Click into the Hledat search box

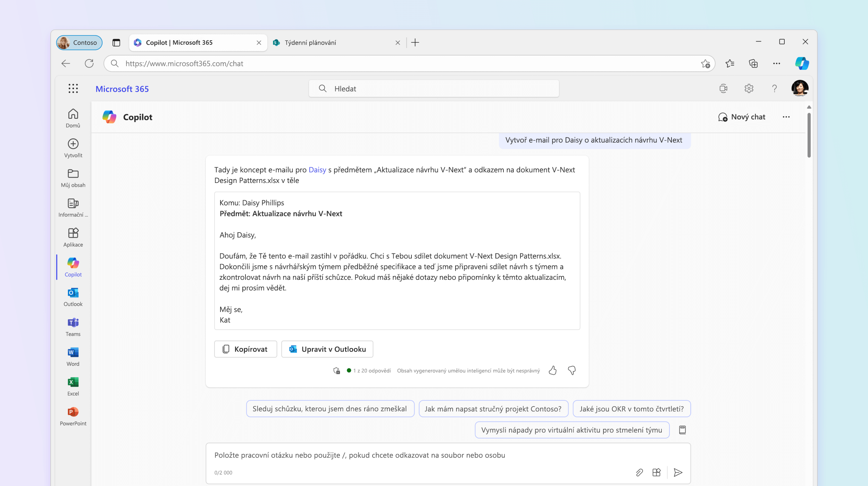(434, 89)
